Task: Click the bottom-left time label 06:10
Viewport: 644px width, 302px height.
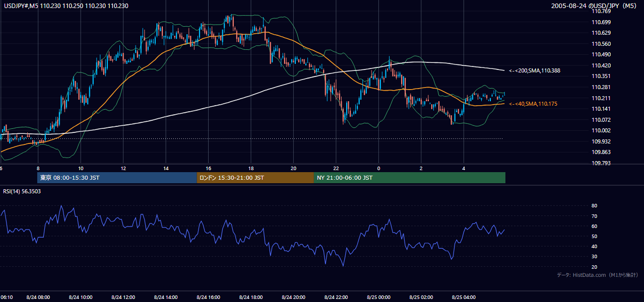Action: pyautogui.click(x=7, y=297)
